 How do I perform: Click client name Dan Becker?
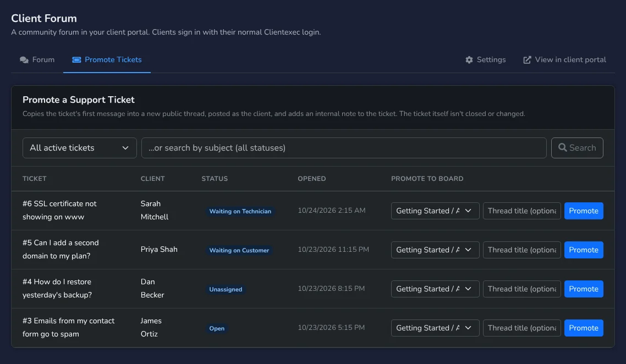[152, 289]
